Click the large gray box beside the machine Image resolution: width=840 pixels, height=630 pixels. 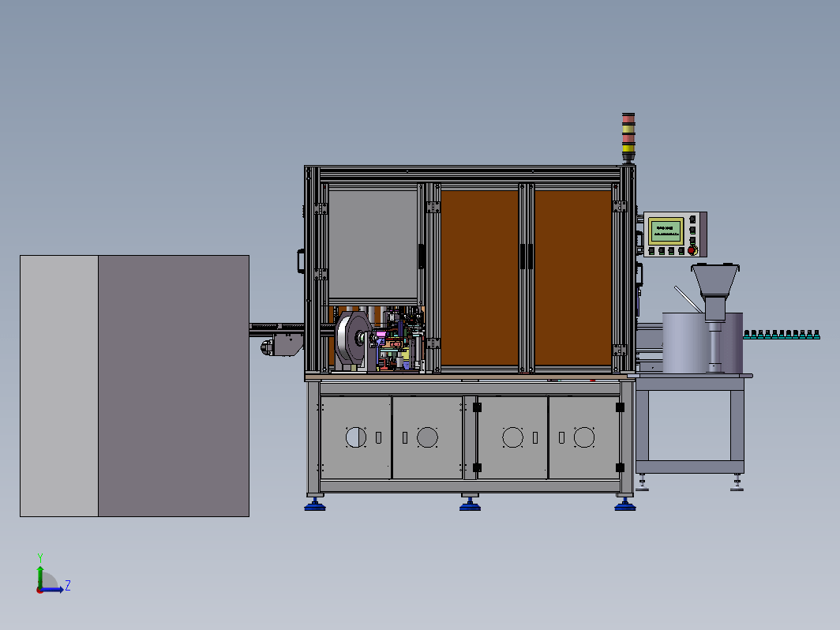pos(134,386)
